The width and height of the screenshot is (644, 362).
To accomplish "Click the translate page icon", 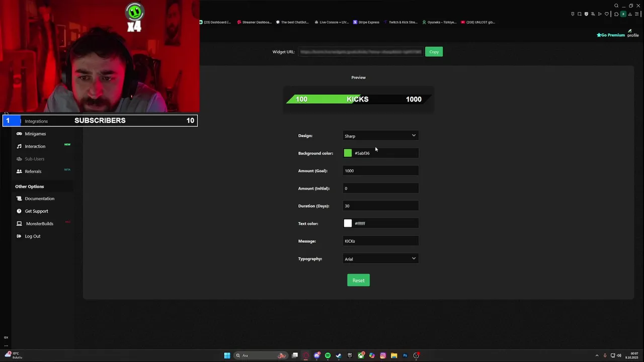I will pyautogui.click(x=593, y=14).
